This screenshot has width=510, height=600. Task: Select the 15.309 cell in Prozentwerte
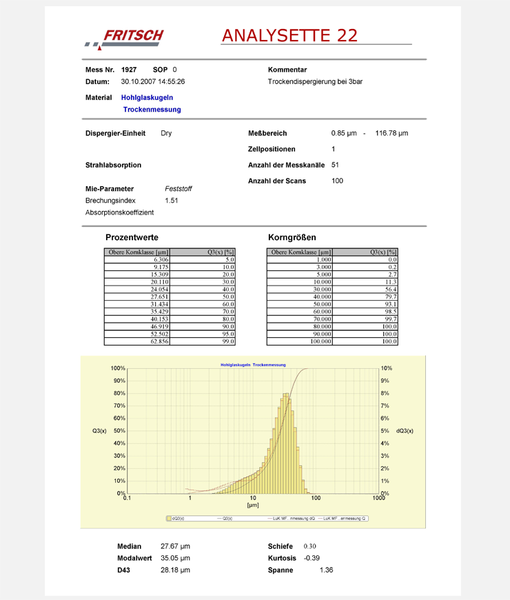tap(137, 274)
